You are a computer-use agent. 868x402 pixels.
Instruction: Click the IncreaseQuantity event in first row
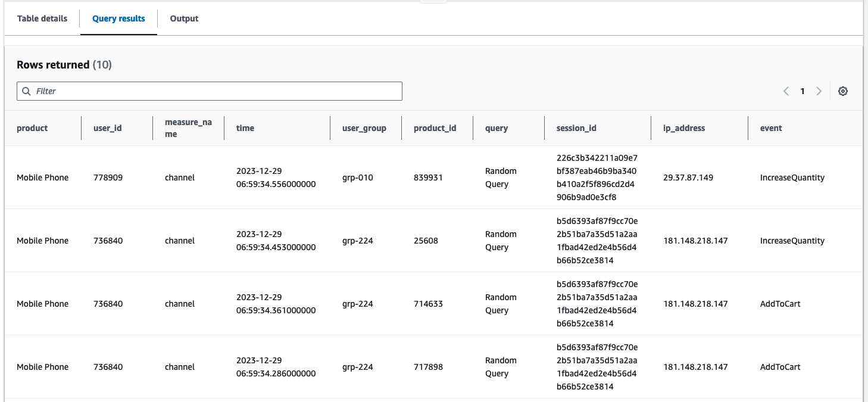pos(792,177)
